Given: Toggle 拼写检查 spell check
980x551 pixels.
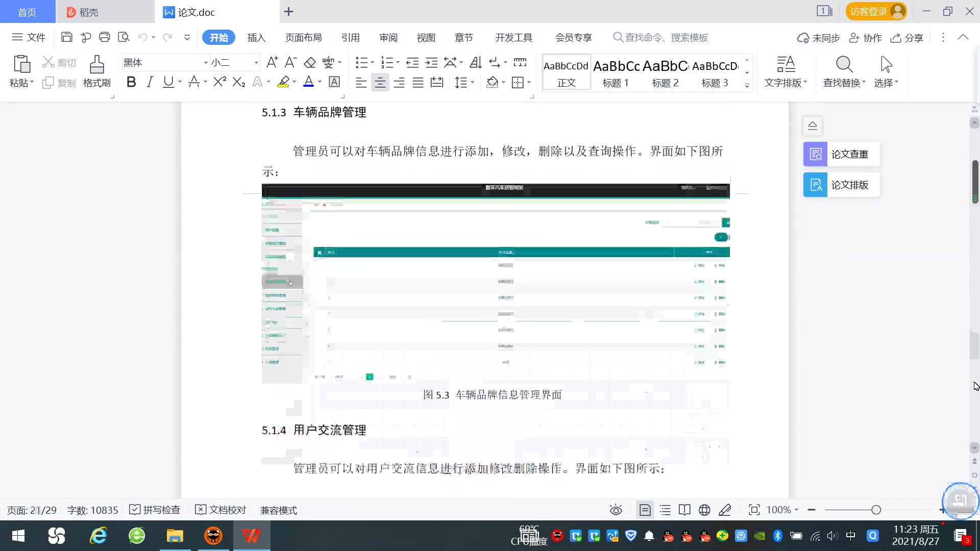Looking at the screenshot, I should coord(155,510).
